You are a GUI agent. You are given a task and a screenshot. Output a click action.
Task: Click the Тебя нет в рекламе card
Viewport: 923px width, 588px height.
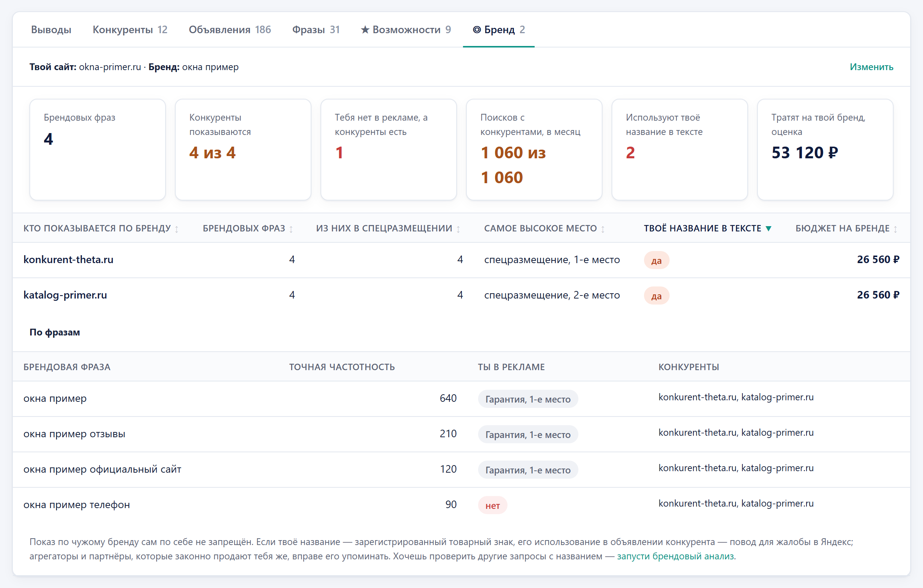(x=389, y=149)
